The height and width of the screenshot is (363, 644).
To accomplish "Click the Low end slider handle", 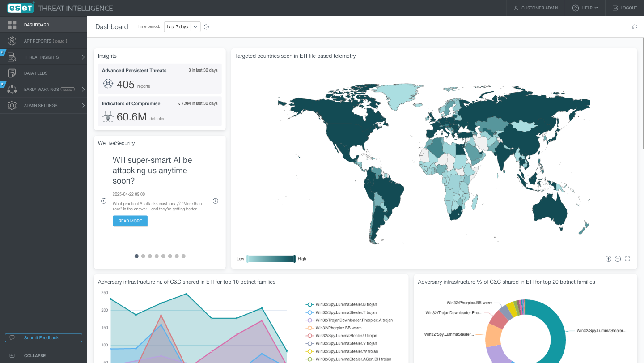I will click(x=247, y=259).
